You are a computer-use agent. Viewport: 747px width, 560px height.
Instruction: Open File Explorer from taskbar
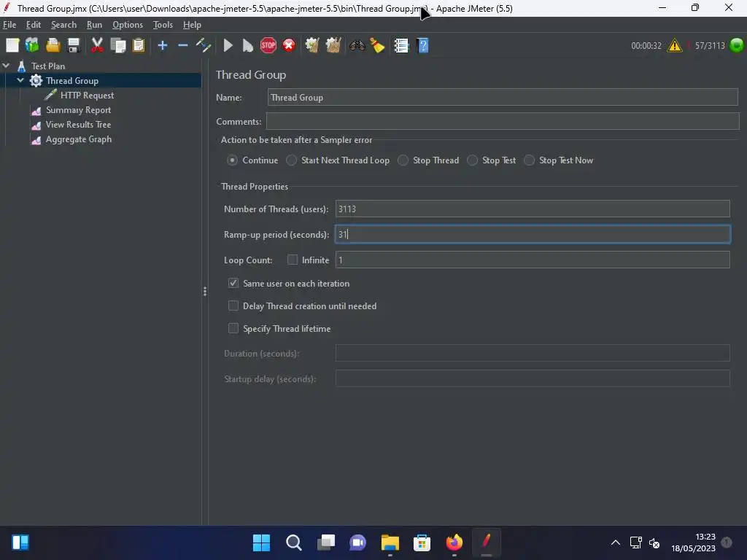click(x=390, y=542)
